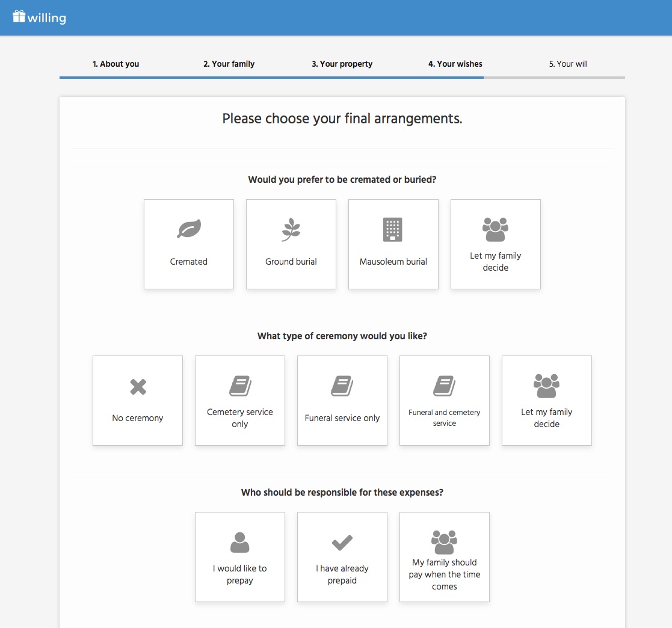672x628 pixels.
Task: Click the Your wishes step tab
Action: [x=455, y=64]
